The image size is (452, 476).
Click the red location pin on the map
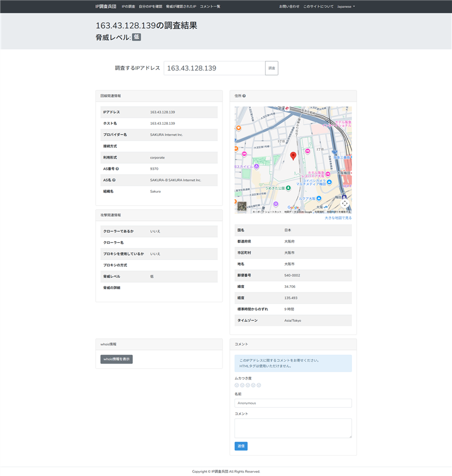(x=293, y=156)
